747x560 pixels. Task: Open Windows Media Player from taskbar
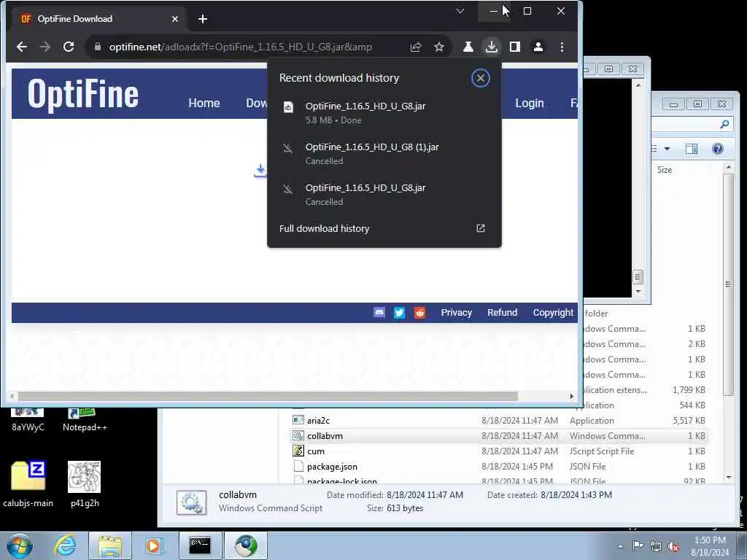[x=153, y=545]
